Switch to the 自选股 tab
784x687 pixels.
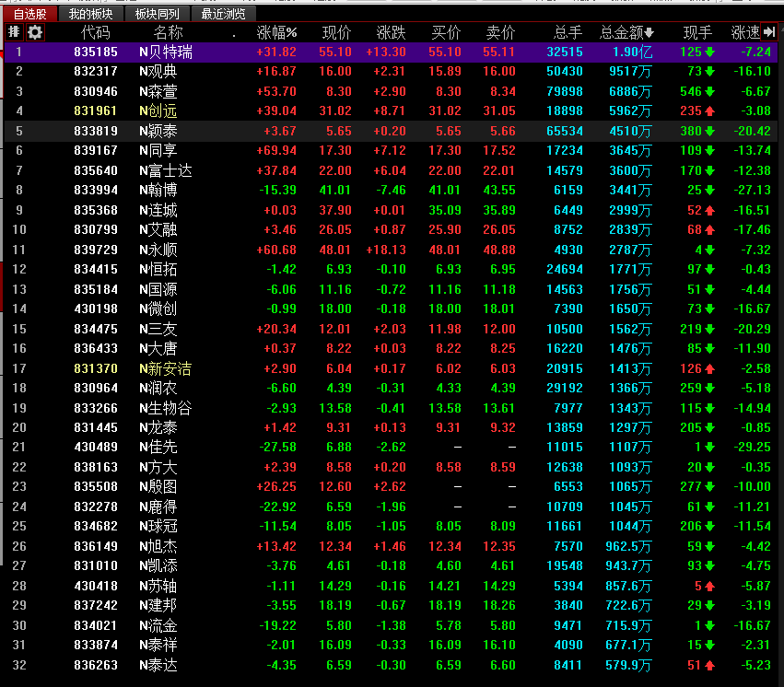coord(30,14)
